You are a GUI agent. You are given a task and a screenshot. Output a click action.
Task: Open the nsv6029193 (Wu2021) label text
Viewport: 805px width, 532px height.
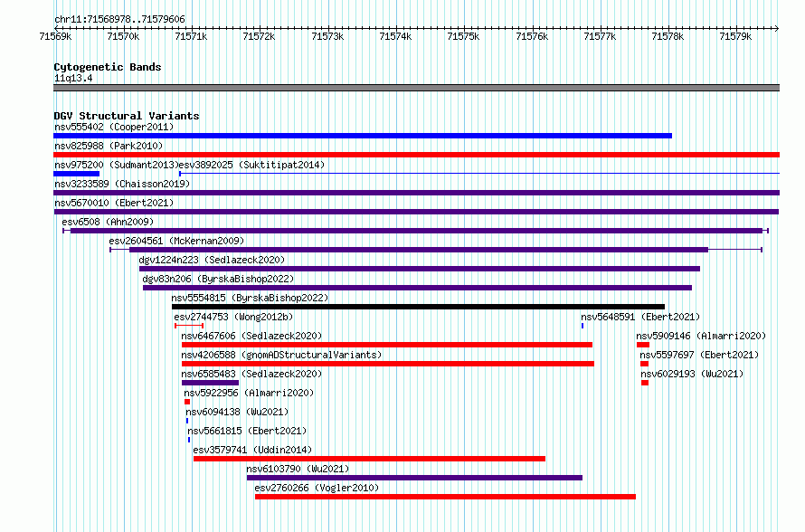[692, 374]
